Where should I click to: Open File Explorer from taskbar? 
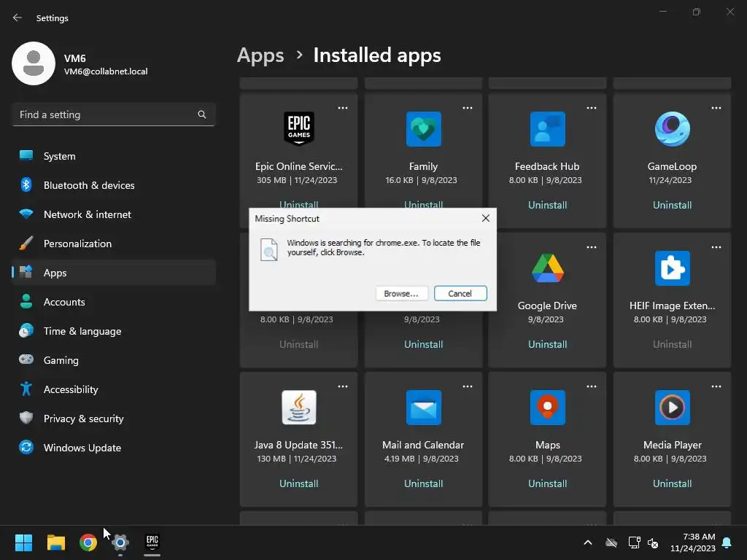click(x=55, y=542)
